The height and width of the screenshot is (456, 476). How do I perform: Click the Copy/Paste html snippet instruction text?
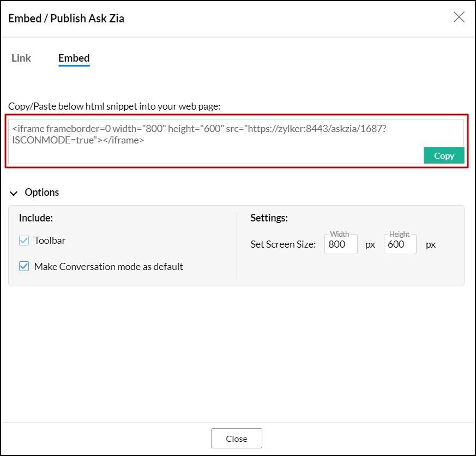[x=114, y=106]
